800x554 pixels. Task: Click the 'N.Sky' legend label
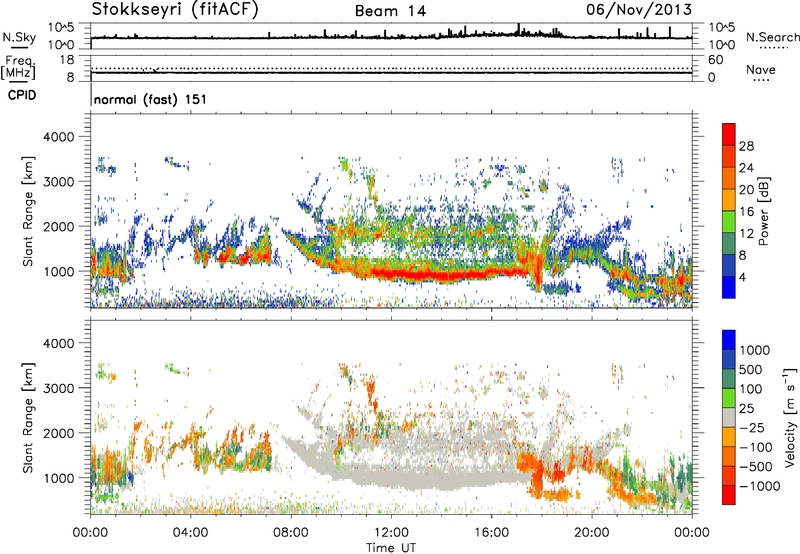tap(19, 37)
